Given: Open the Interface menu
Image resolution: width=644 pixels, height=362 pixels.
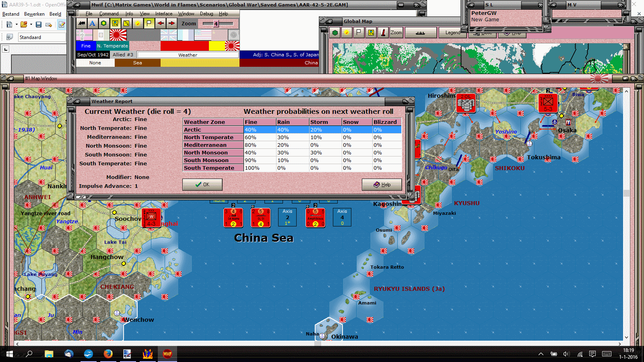Looking at the screenshot, I should point(164,14).
